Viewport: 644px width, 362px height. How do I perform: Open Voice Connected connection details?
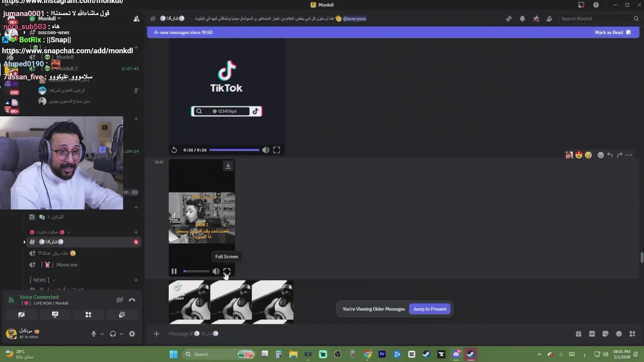[39, 297]
